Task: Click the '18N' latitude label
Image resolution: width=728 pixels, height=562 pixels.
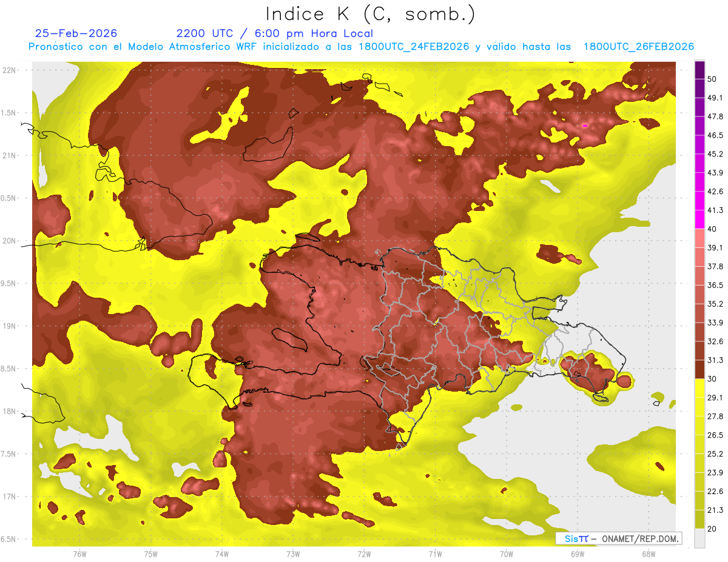Action: pos(10,411)
